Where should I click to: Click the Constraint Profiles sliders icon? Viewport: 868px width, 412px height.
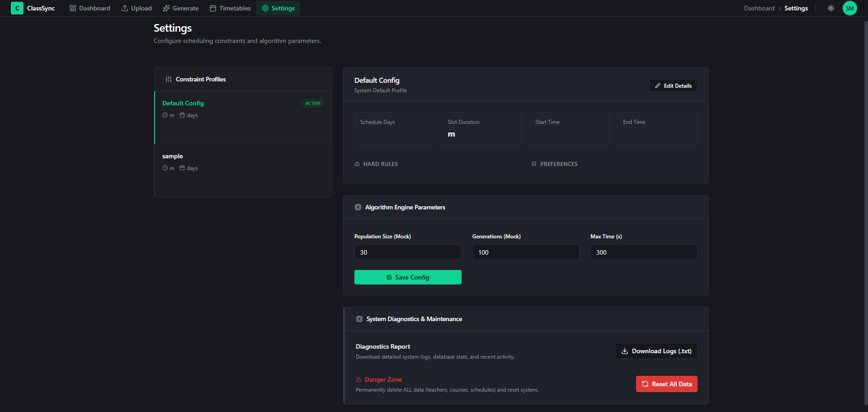point(169,79)
